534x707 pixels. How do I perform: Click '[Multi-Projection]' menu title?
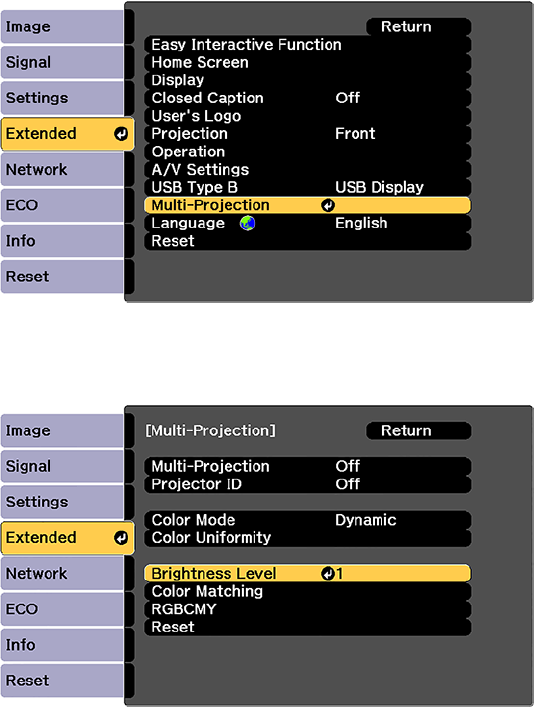(210, 431)
